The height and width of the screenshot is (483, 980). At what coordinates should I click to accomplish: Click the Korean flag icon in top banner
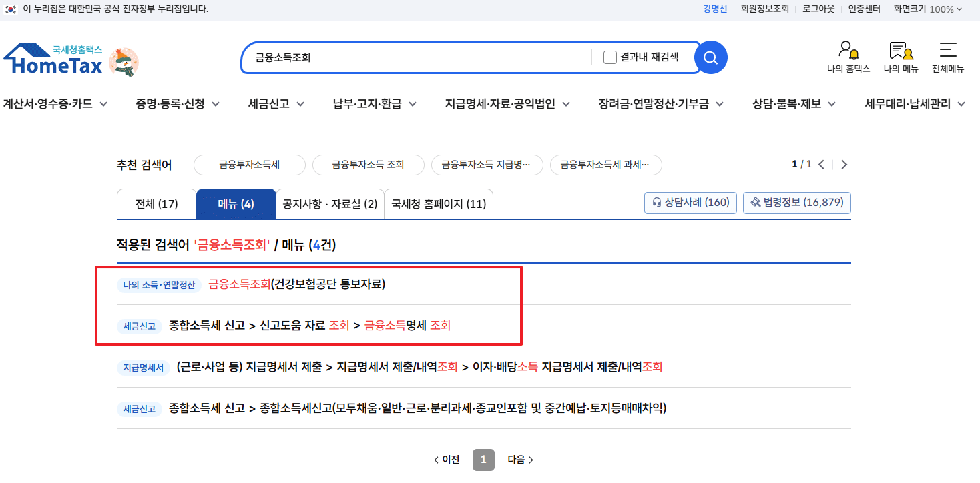[x=9, y=9]
